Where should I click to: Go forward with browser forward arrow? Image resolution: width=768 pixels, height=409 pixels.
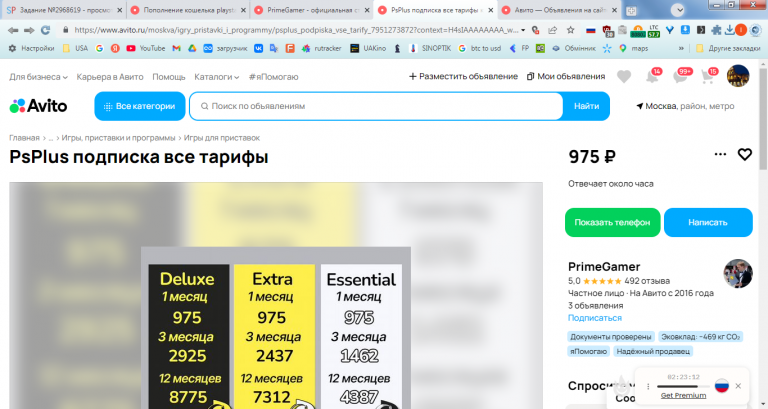pos(29,30)
